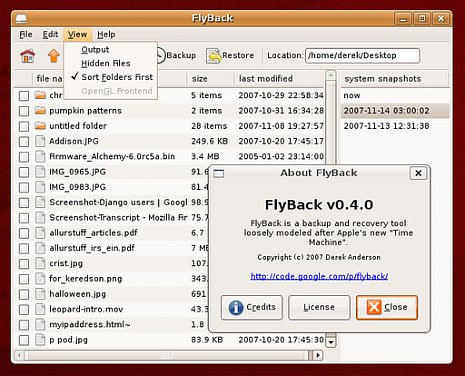Viewport: 465px width, 376px height.
Task: Choose Output from the View menu
Action: click(x=111, y=50)
